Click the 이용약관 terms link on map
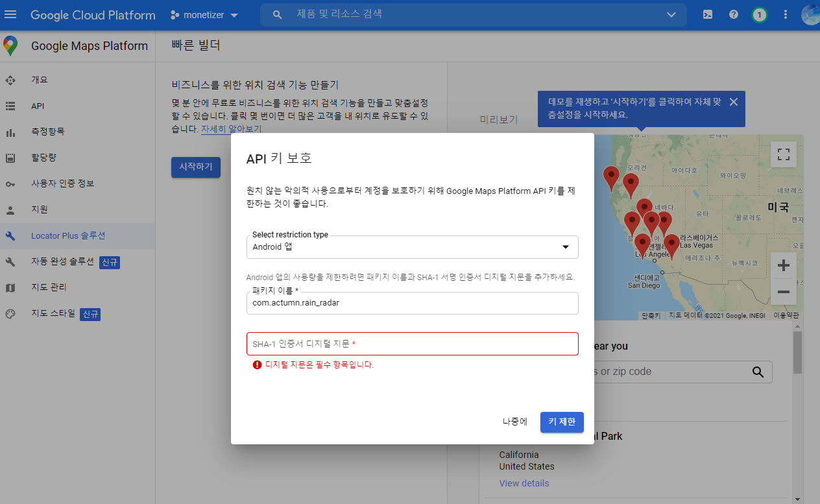820x504 pixels. coord(786,315)
